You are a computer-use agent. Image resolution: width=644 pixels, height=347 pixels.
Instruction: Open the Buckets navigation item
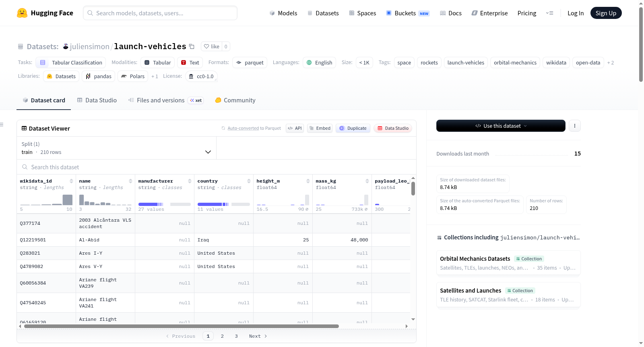tap(408, 13)
